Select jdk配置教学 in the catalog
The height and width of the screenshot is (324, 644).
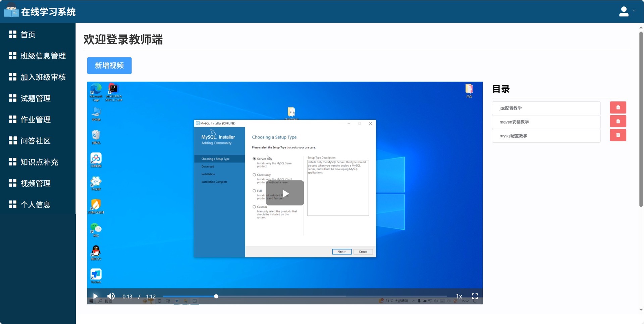[x=546, y=108]
